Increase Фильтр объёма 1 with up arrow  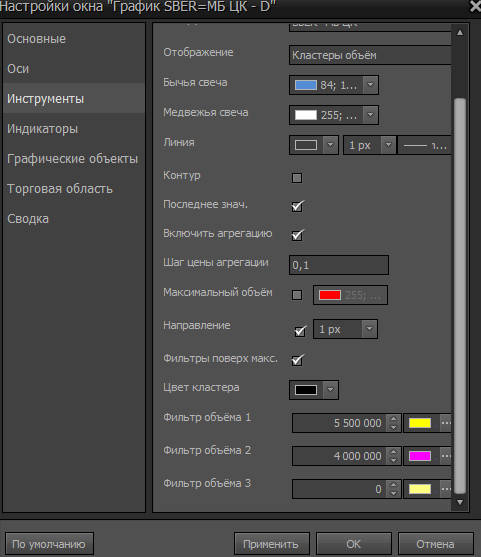(x=393, y=419)
